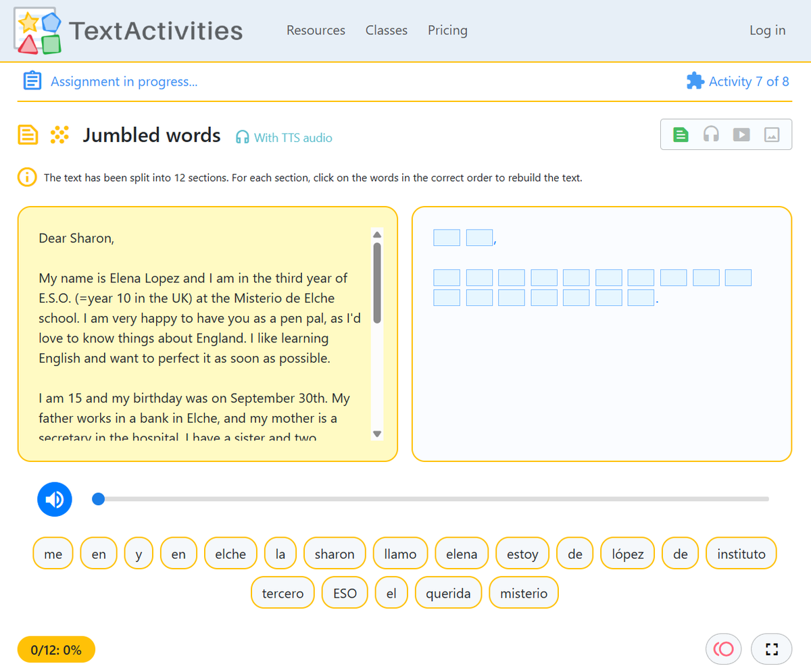811x672 pixels.
Task: Toggle the video panel play icon
Action: 741,134
